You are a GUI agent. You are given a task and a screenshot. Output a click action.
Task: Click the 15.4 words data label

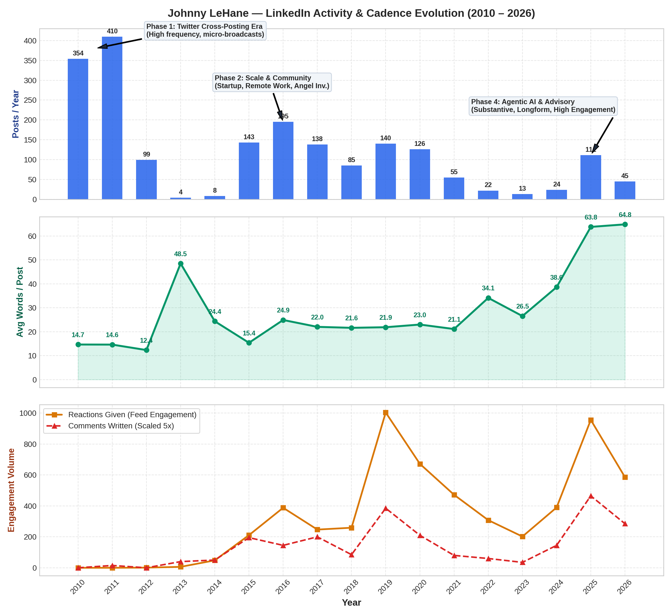[249, 333]
